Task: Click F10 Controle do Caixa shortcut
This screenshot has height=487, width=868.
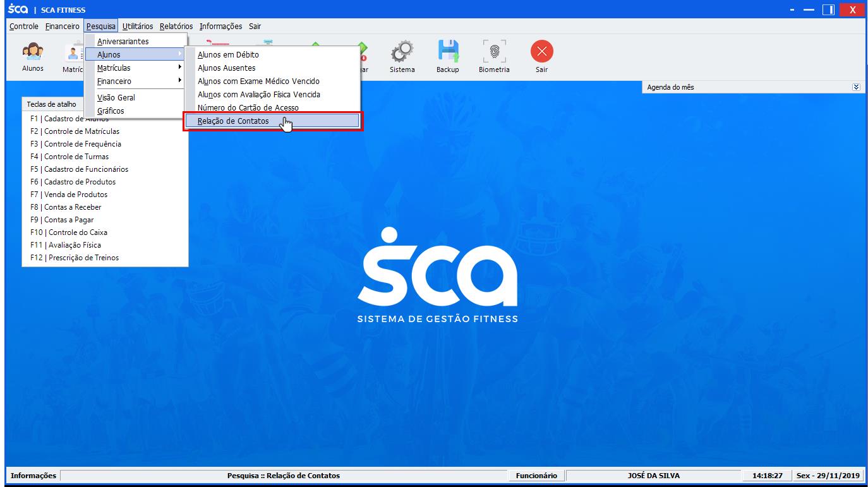Action: point(69,232)
